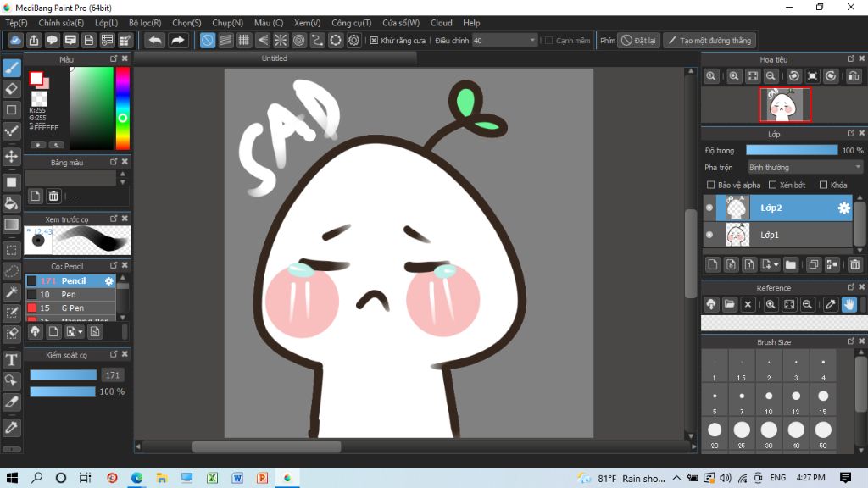Viewport: 868px width, 488px height.
Task: Hide the Lớp2 layer
Action: [709, 208]
